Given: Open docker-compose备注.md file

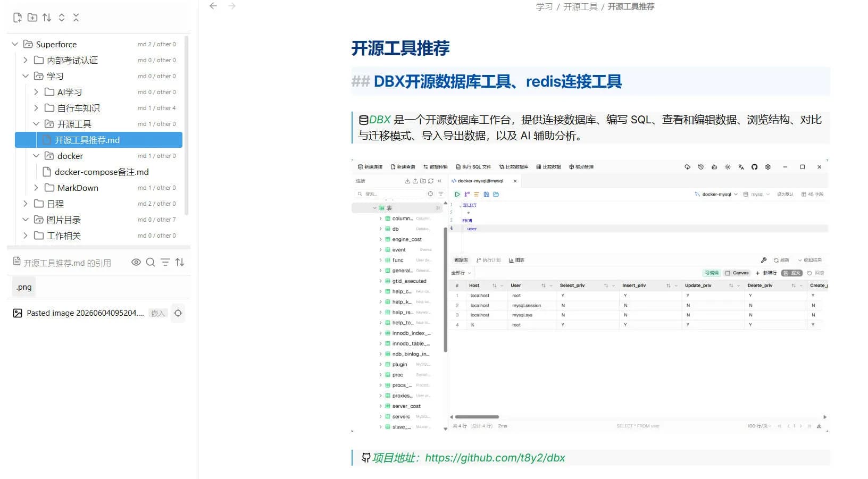Looking at the screenshot, I should point(99,172).
